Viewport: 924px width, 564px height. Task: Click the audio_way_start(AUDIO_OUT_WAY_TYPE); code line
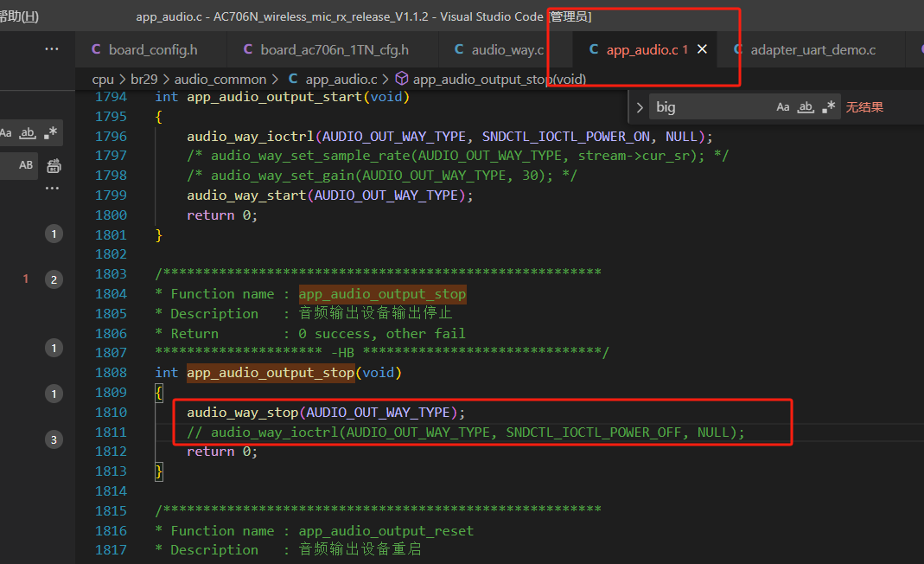(x=330, y=195)
